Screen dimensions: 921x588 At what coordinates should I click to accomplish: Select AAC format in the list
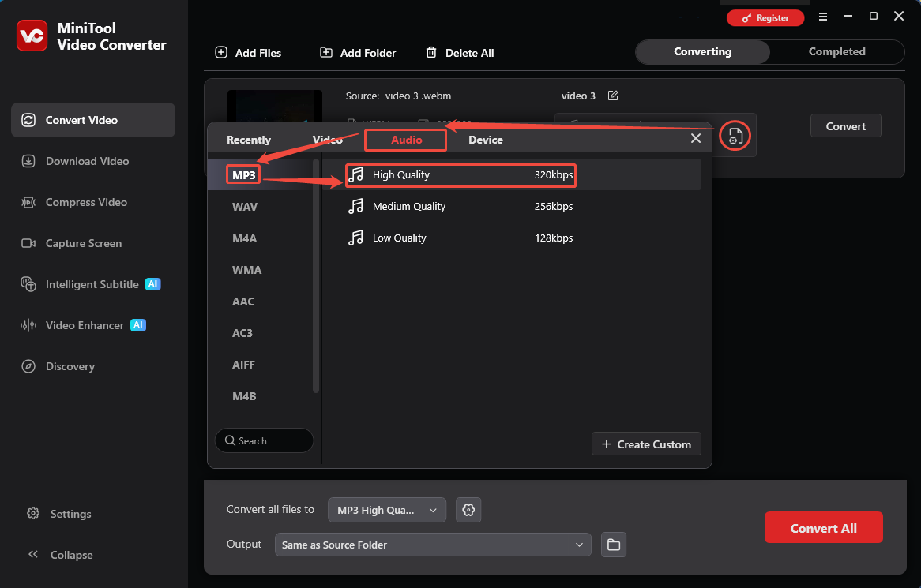click(243, 301)
